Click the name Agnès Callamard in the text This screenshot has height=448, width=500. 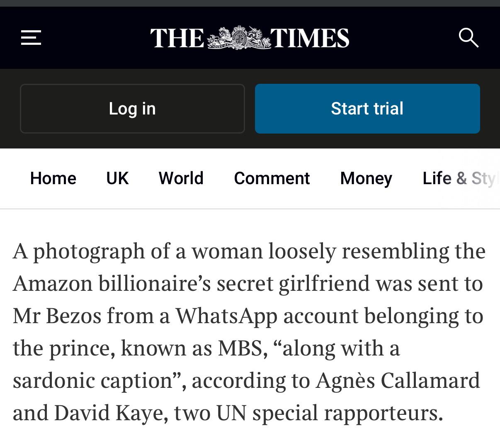[x=398, y=380]
